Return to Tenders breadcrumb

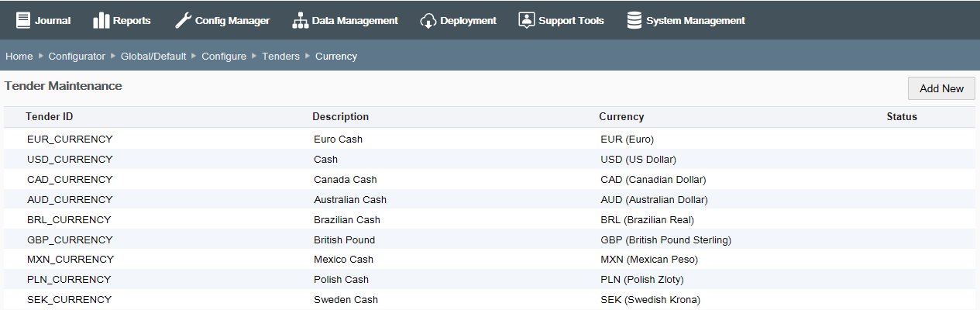pos(280,57)
